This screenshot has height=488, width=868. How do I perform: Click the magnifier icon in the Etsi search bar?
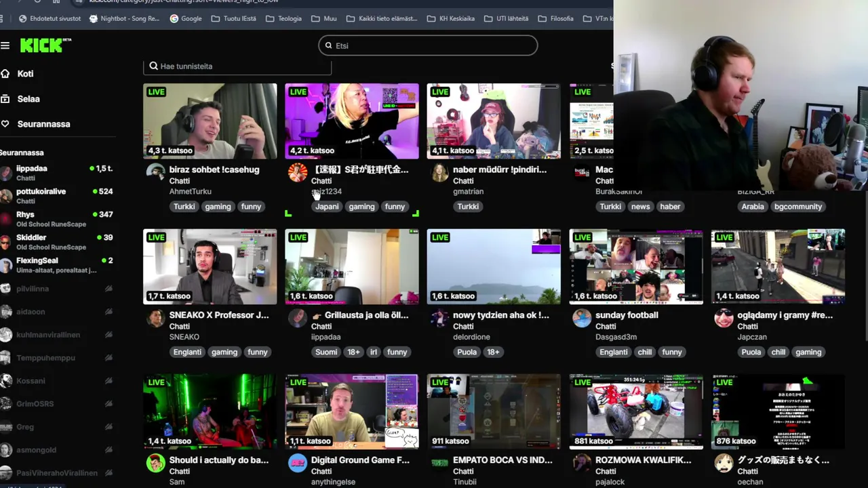(329, 45)
